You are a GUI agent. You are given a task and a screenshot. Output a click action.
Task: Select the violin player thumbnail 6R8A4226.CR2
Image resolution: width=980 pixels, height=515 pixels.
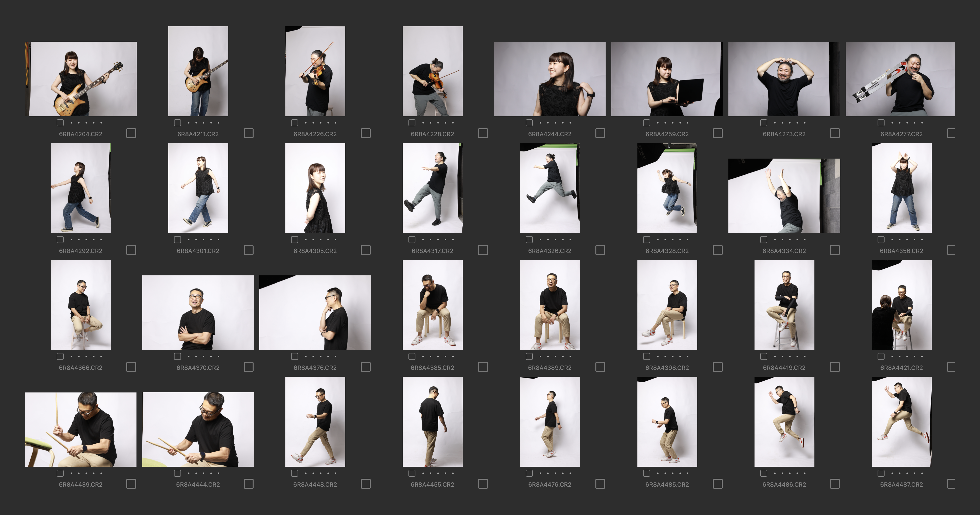(315, 71)
